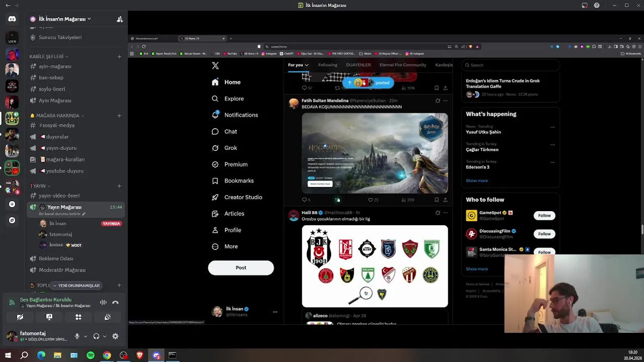Image resolution: width=644 pixels, height=362 pixels.
Task: Add a channel to KABİLE ŞEFLERİ
Action: [119, 56]
